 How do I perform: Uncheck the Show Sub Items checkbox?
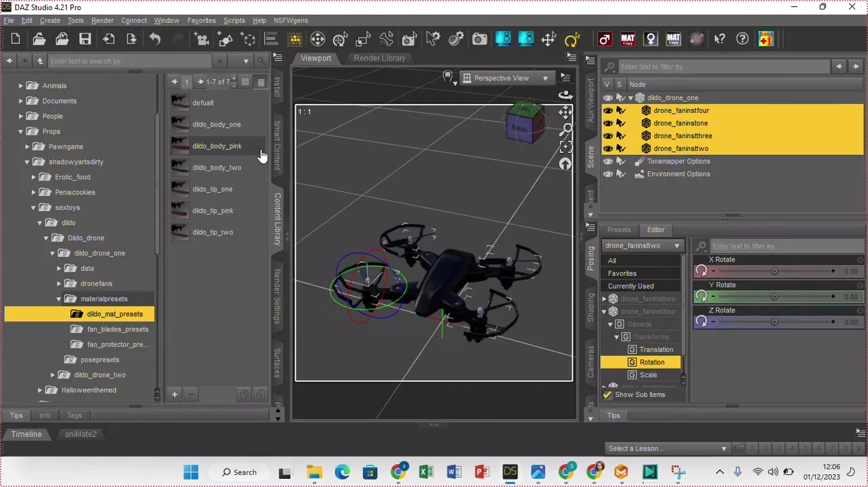pyautogui.click(x=607, y=395)
